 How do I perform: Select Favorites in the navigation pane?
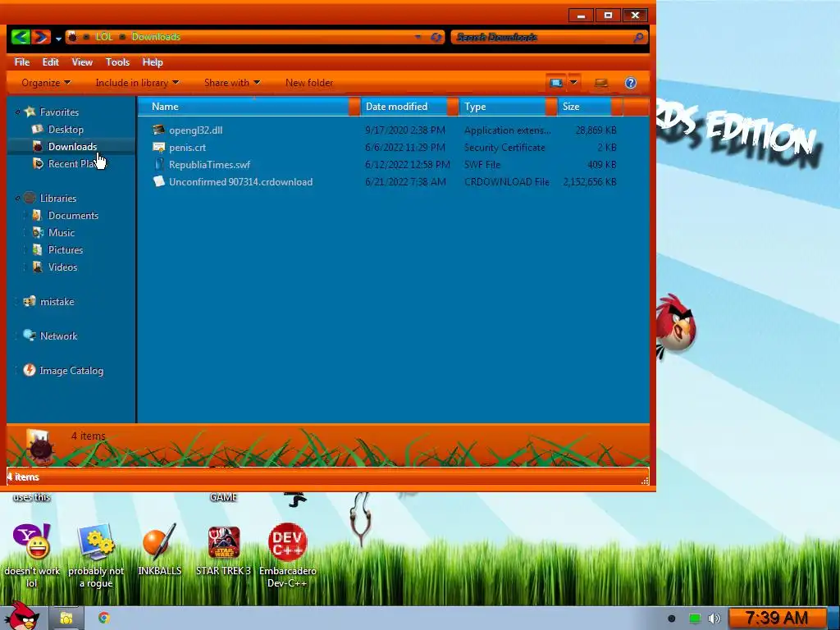(59, 112)
